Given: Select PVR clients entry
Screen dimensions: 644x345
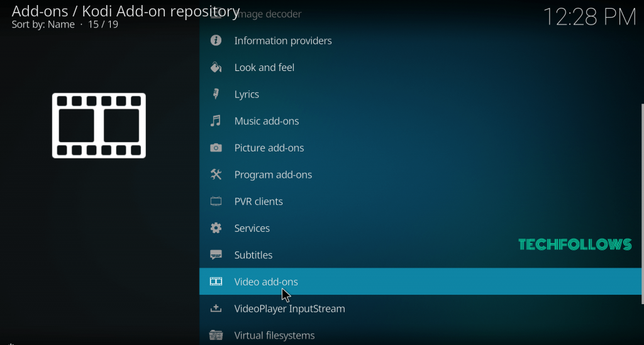Looking at the screenshot, I should point(420,202).
